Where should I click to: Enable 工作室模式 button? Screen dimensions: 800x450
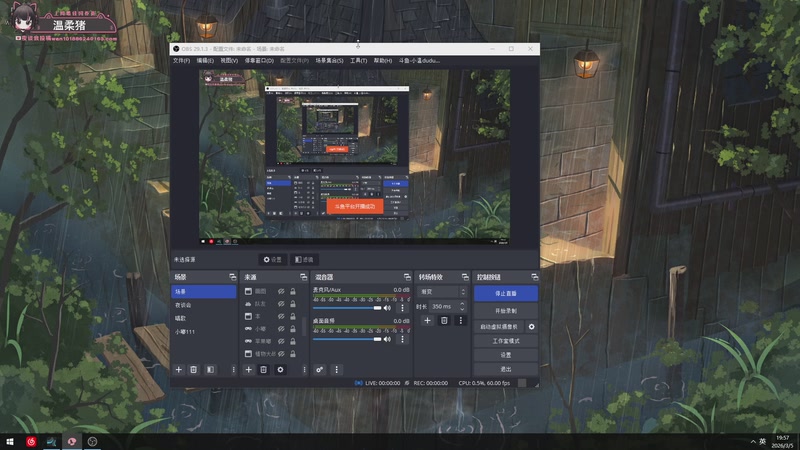[x=506, y=341]
